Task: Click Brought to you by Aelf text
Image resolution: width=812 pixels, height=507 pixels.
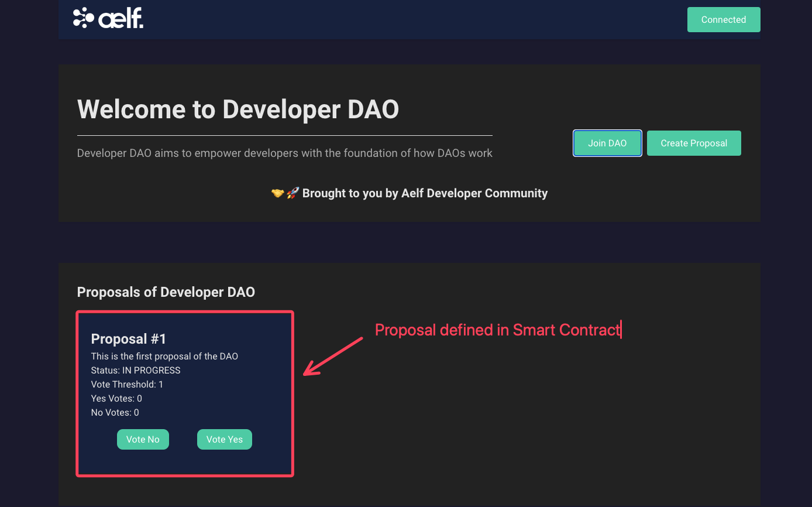Action: [x=425, y=193]
